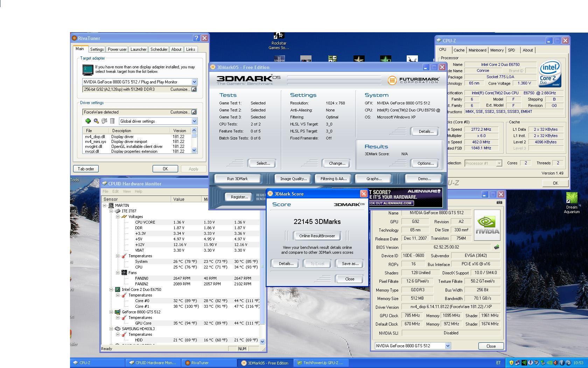Click the Run 3DMark button
Viewport: 588px width, 368px height.
[237, 179]
